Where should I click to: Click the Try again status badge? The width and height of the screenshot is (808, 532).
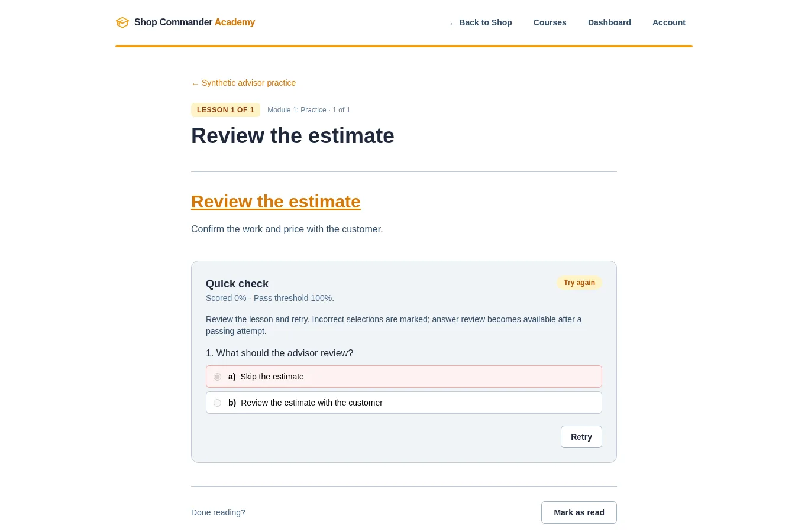579,283
